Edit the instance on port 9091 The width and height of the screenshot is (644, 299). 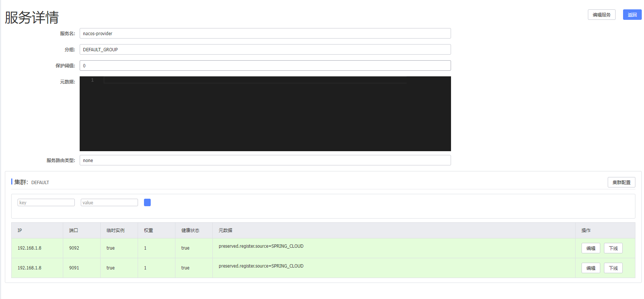click(x=591, y=268)
